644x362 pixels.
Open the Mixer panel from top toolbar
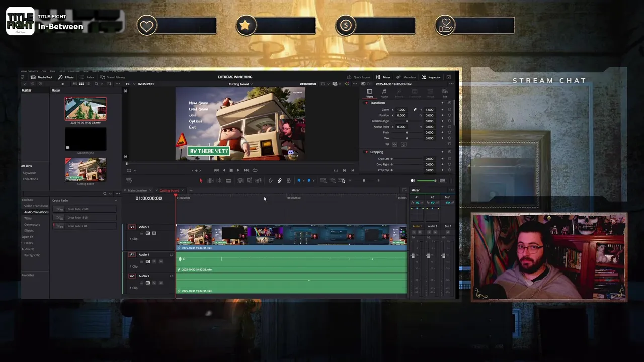pyautogui.click(x=383, y=77)
